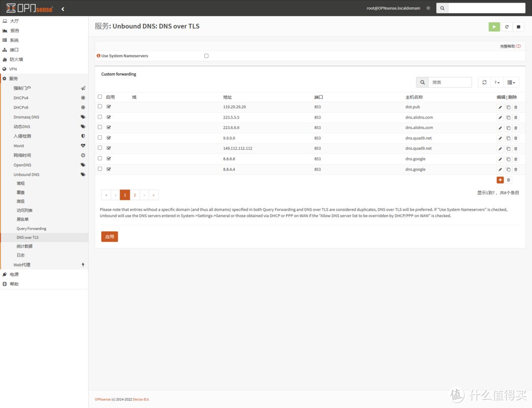Toggle enabled state of 149.112.112.112 entry
Screen dimensions: 532x408
click(x=108, y=148)
